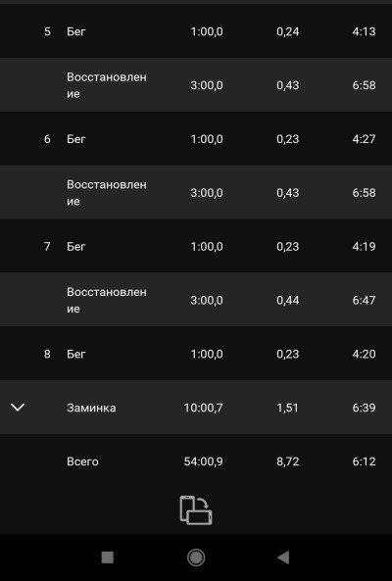Select the lap 5 Бег row
392x581 pixels.
(196, 31)
